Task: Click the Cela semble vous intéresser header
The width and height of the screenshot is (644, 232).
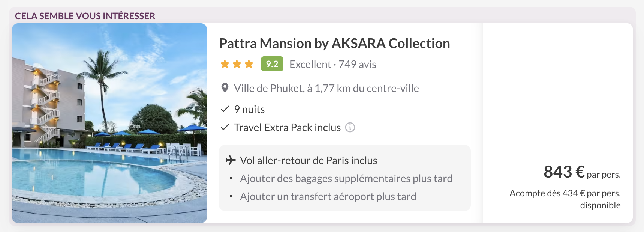Action: (85, 16)
